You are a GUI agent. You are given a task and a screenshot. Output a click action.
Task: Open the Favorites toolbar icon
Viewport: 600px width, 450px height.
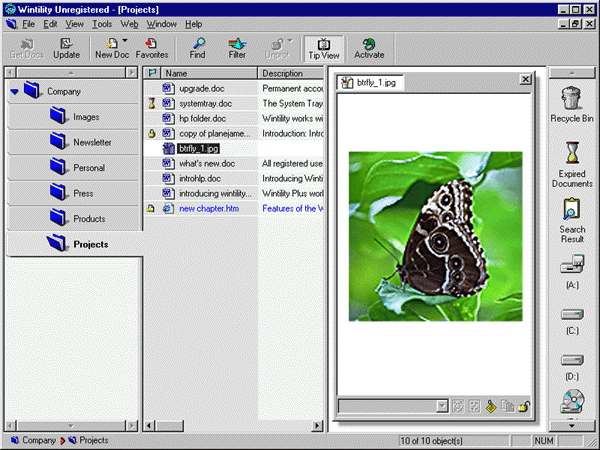tap(152, 48)
